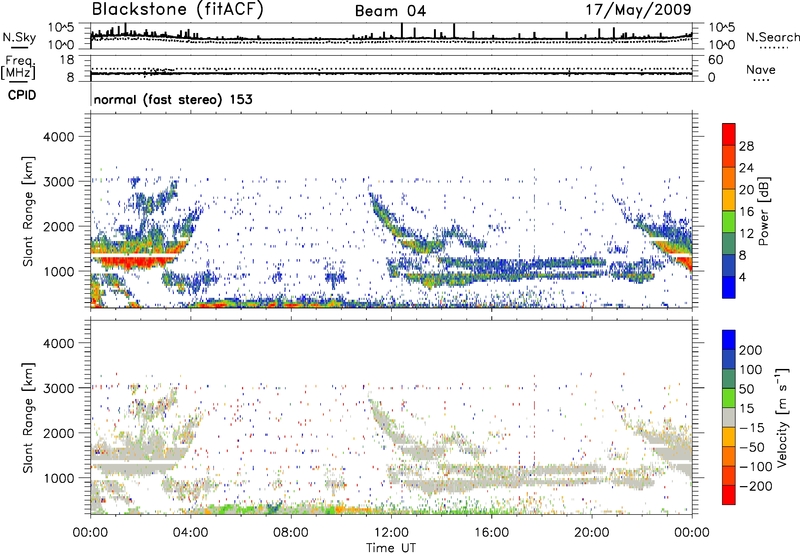Click the 200 tick on Velocity colorbar
Viewport: 800px width, 554px height.
751,350
